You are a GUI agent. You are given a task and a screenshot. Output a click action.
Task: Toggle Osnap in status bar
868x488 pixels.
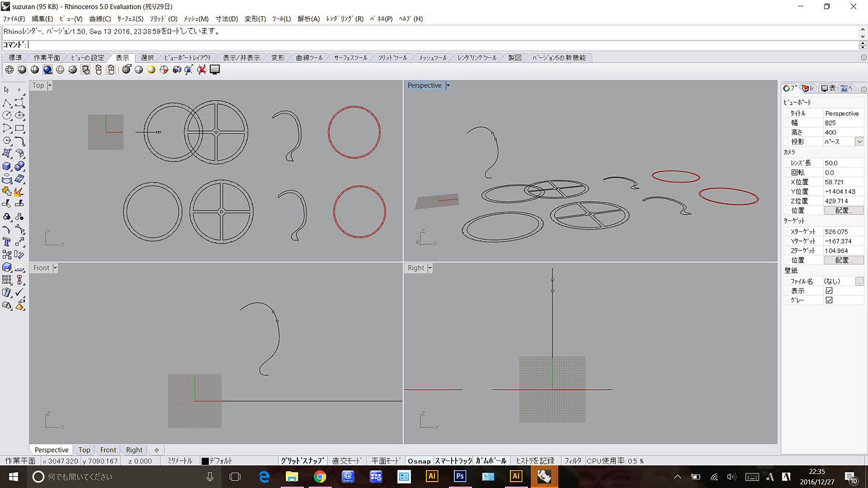[419, 461]
